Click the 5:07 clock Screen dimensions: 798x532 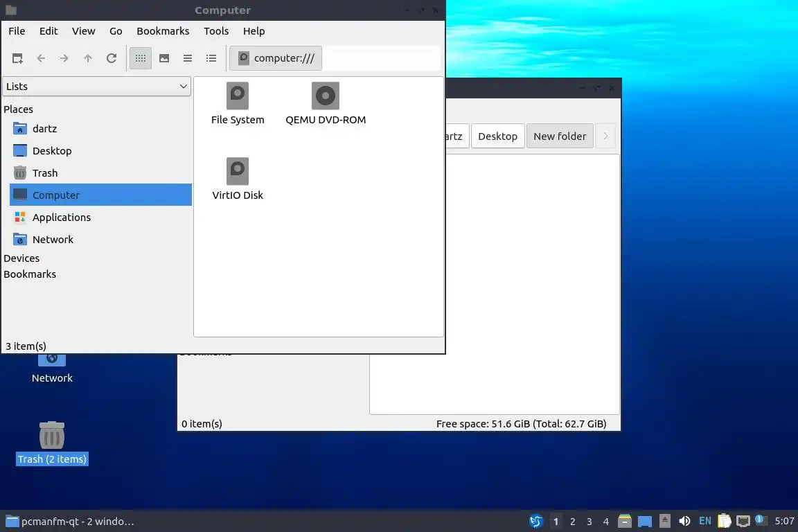tap(784, 522)
